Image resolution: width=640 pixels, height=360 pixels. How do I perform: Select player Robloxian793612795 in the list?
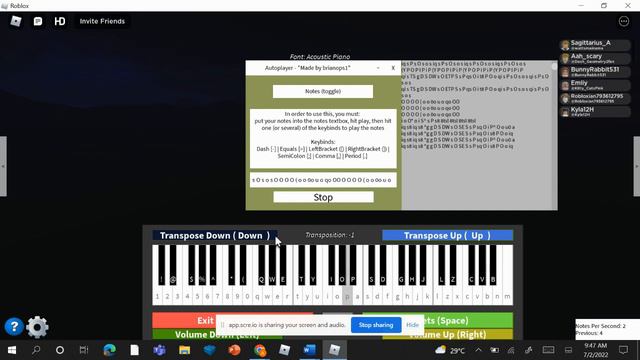point(595,98)
